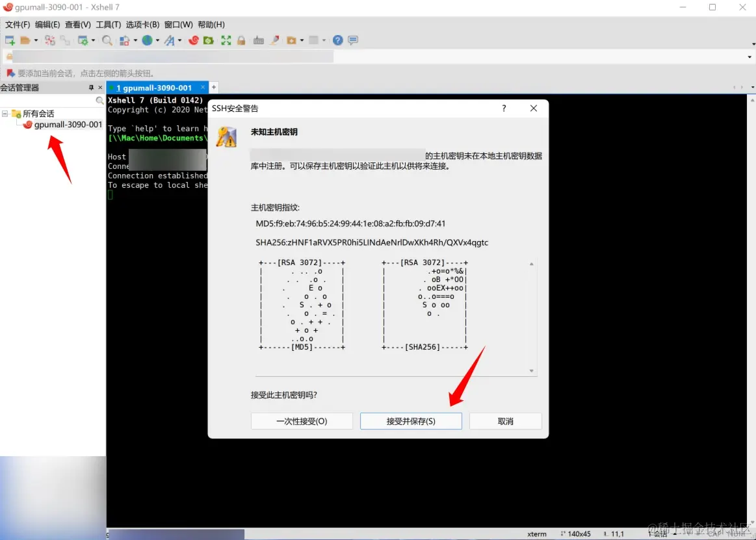Image resolution: width=756 pixels, height=540 pixels.
Task: Click the Session Manager search magnifier
Action: [x=99, y=100]
